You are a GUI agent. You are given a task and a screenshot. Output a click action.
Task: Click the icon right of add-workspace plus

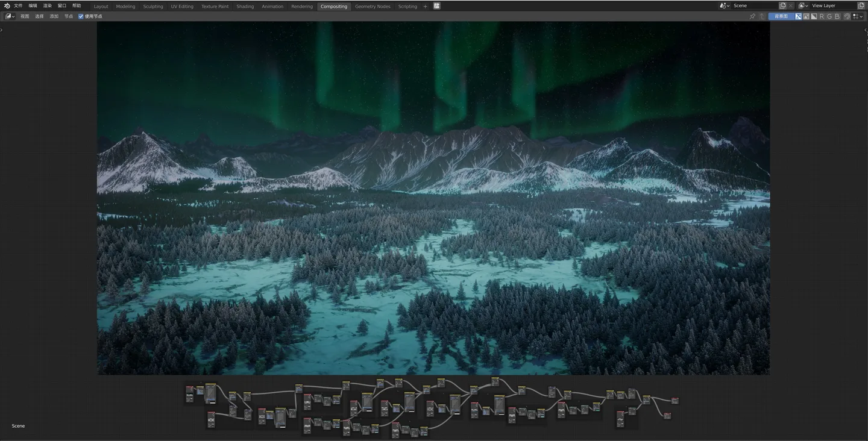(x=437, y=6)
